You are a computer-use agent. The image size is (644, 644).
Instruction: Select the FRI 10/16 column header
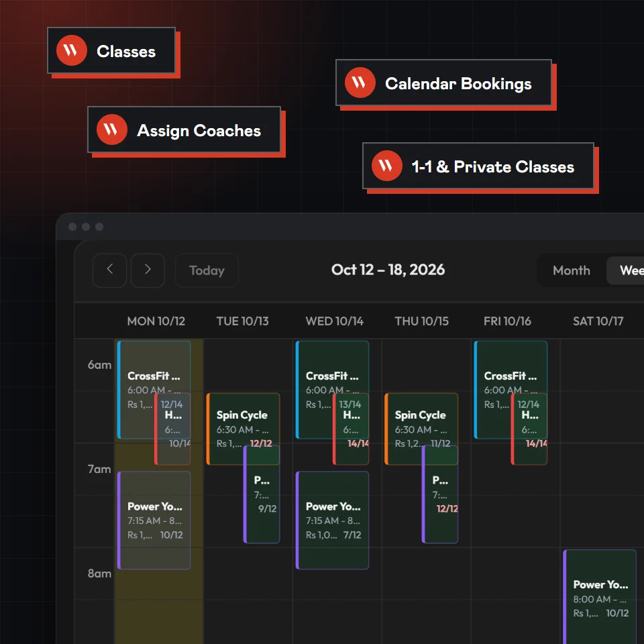[507, 321]
